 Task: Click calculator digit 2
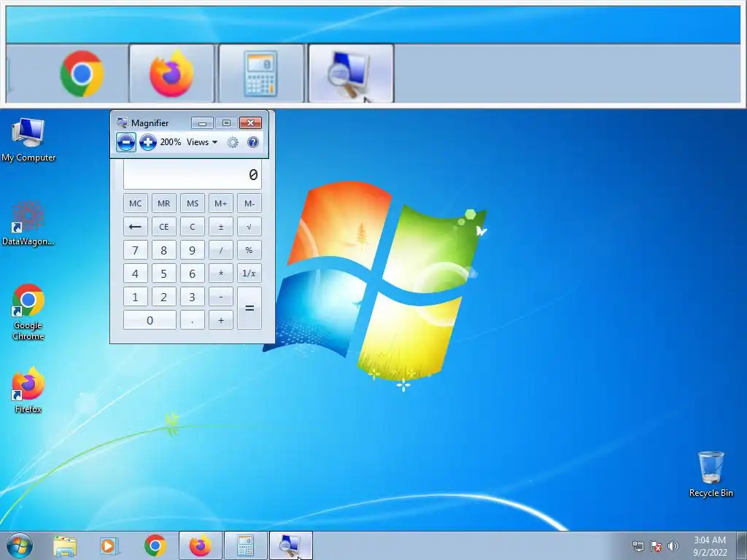(164, 297)
